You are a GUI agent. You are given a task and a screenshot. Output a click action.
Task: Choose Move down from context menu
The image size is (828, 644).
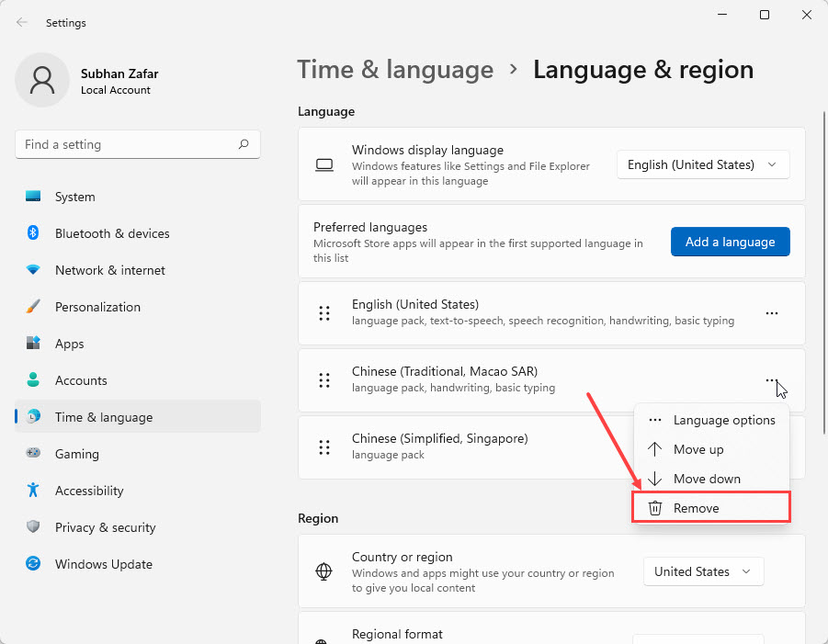tap(711, 479)
